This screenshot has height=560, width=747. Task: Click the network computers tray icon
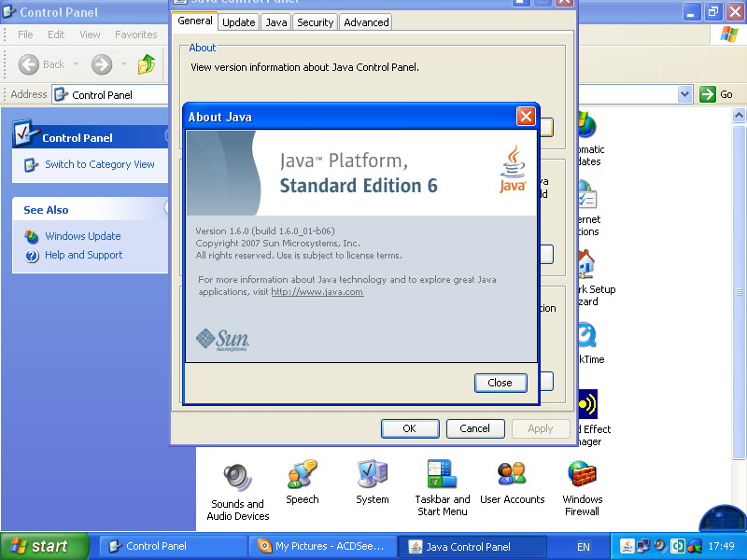643,546
